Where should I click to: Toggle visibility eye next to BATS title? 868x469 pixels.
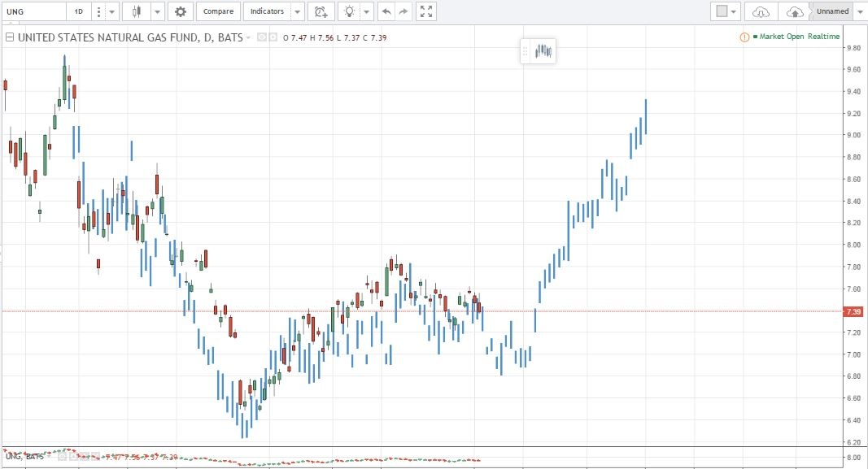coord(262,37)
